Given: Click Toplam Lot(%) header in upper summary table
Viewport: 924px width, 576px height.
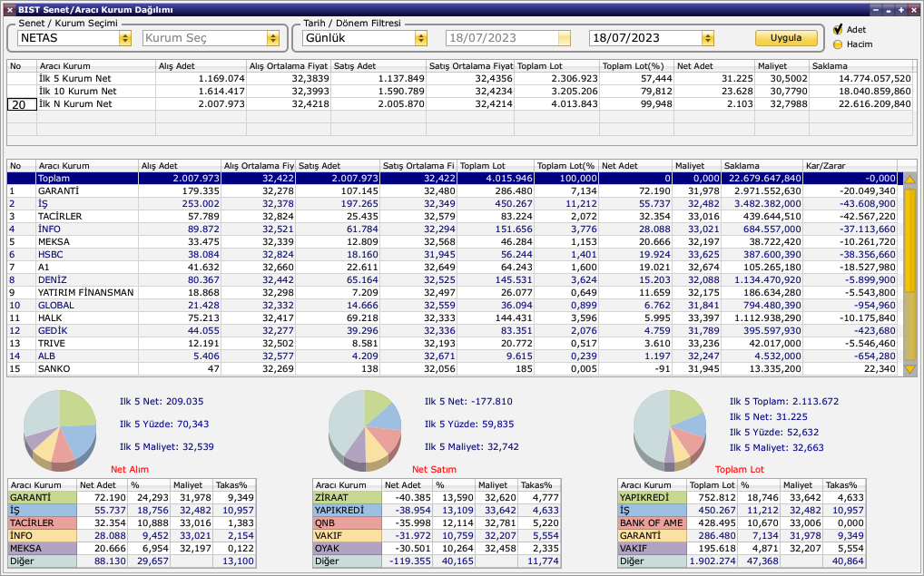Looking at the screenshot, I should pyautogui.click(x=636, y=66).
